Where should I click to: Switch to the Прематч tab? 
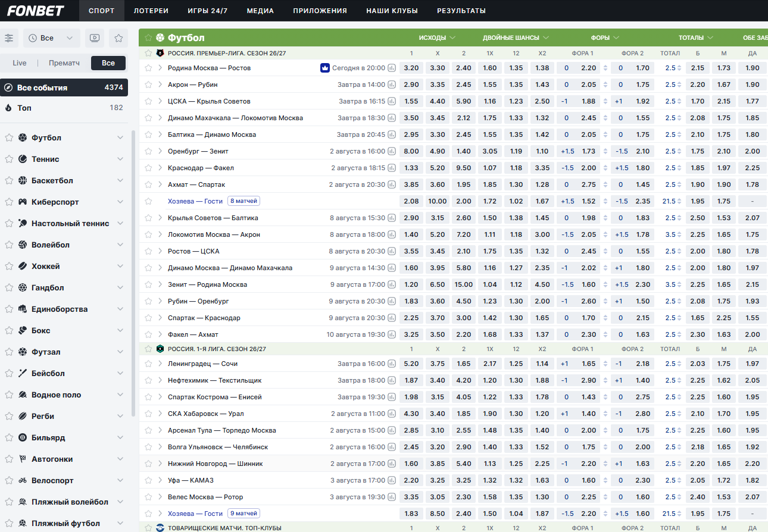tap(64, 63)
